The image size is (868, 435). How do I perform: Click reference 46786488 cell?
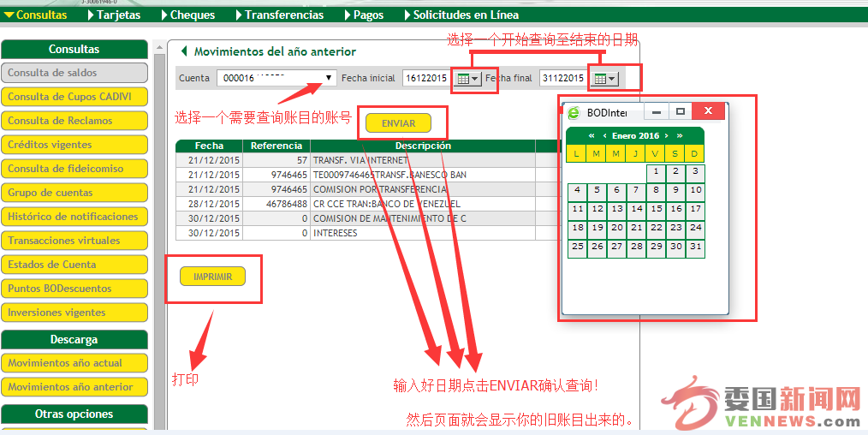click(x=276, y=204)
